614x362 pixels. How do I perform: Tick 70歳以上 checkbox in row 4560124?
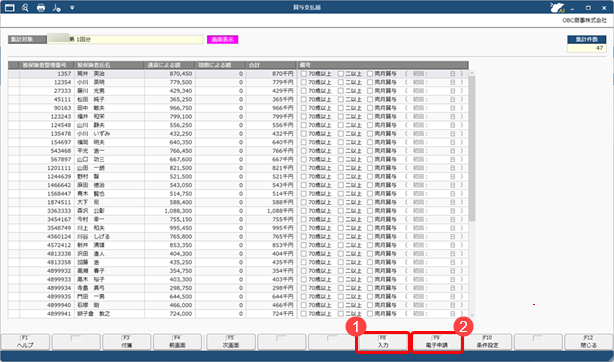pyautogui.click(x=303, y=237)
